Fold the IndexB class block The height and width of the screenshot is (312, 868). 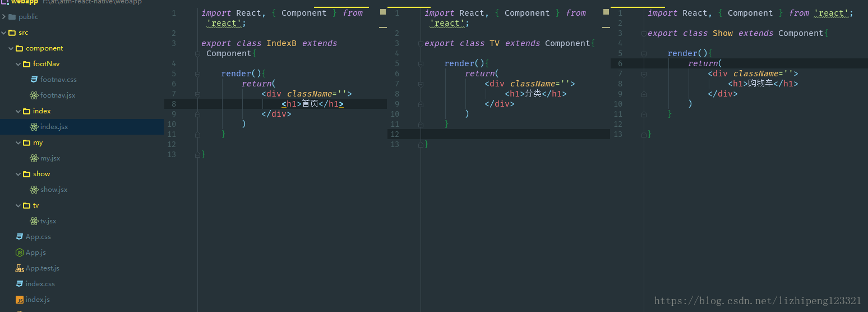click(197, 54)
